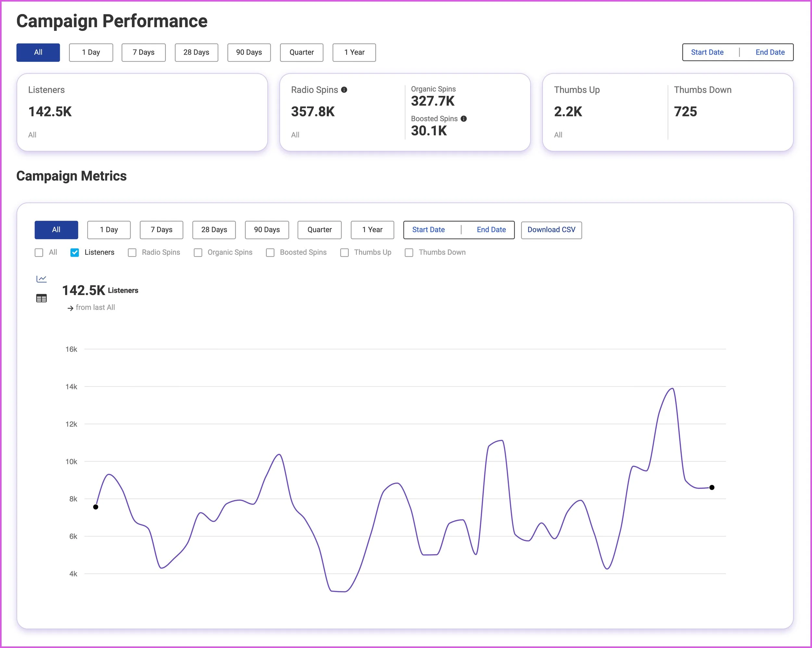Open metrics Start Date picker
Viewport: 812px width, 648px height.
coord(428,230)
